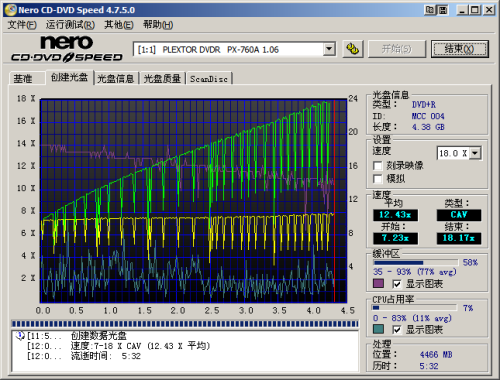Screen dimensions: 500x380
Task: Open the 运行测试(R) menu
Action: point(70,25)
